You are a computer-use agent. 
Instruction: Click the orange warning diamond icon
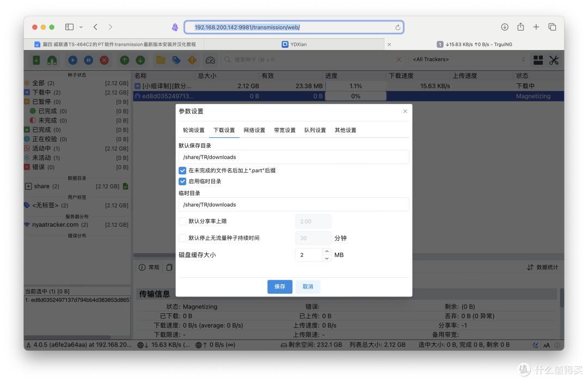[192, 60]
